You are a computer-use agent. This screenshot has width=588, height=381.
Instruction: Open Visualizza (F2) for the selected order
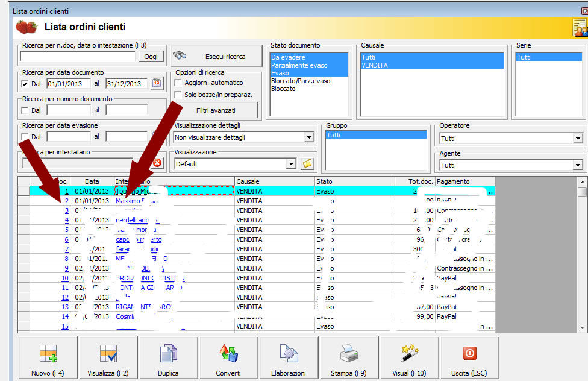click(108, 357)
